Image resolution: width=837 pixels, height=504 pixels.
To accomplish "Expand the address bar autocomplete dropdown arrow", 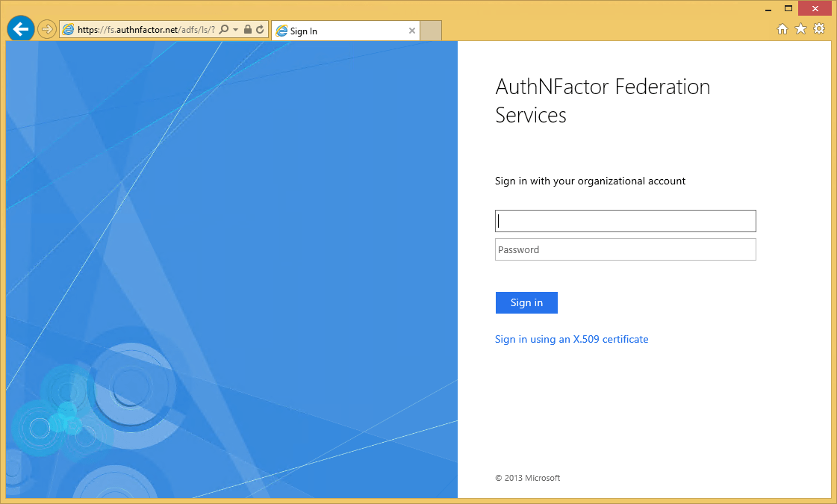I will (x=235, y=30).
